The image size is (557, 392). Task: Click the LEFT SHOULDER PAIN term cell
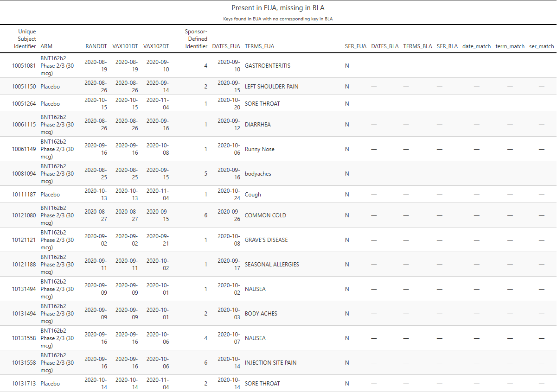(x=272, y=87)
